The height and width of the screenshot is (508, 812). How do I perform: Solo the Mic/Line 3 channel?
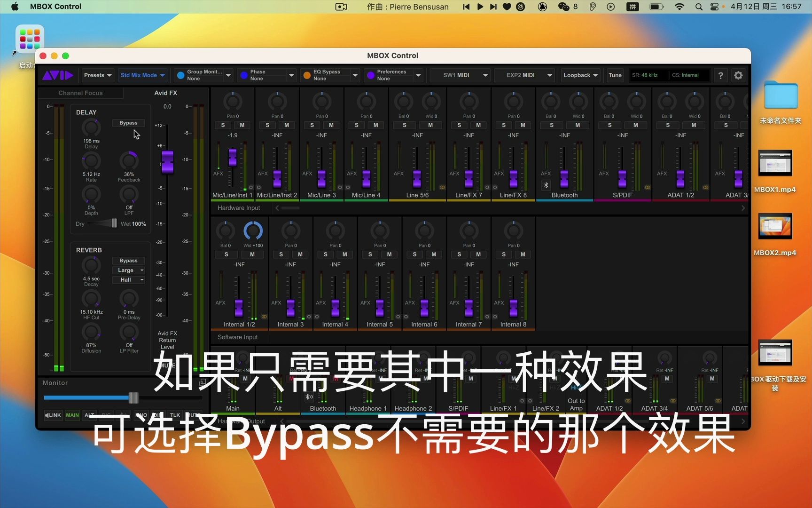[312, 125]
